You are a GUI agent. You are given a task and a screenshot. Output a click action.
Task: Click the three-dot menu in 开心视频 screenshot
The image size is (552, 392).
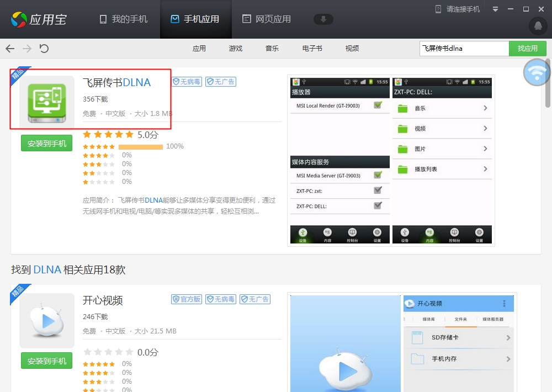(x=504, y=304)
